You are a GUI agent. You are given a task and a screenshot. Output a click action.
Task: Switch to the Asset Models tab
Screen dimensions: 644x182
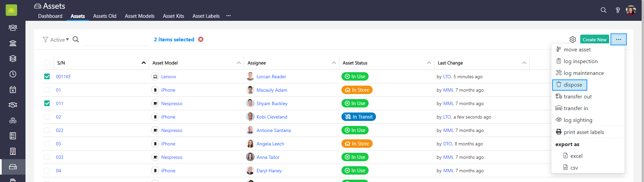click(140, 16)
